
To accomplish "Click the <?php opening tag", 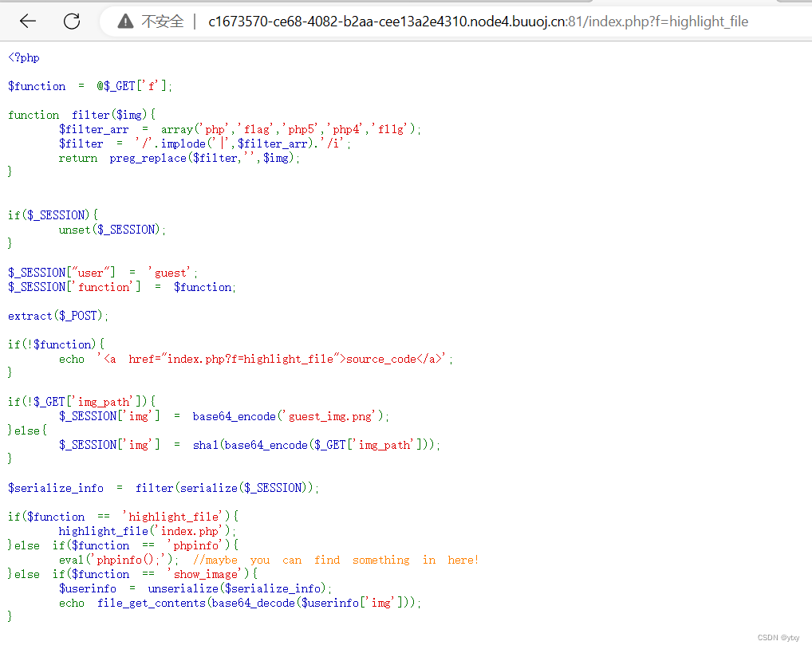I will (23, 57).
